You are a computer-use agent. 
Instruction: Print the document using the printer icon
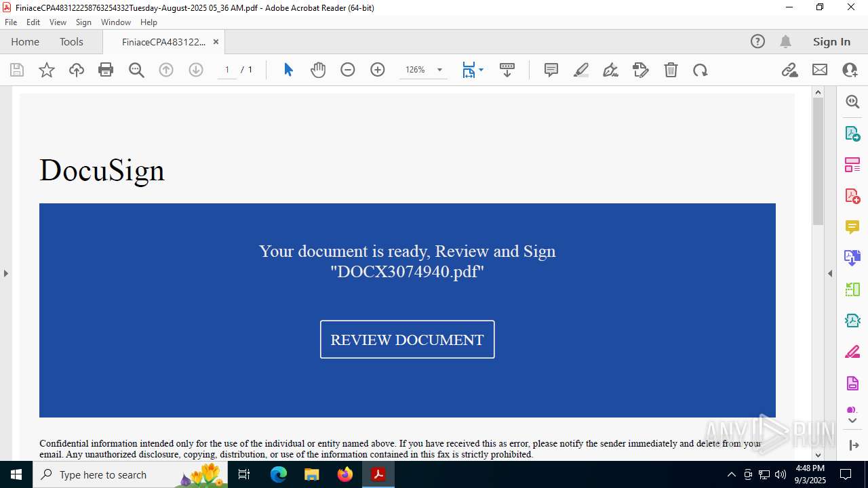click(106, 70)
